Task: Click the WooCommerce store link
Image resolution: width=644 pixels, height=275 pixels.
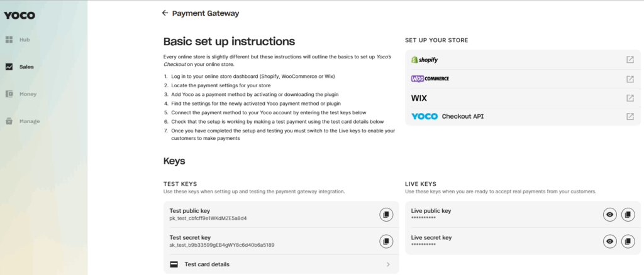Action: pos(430,79)
